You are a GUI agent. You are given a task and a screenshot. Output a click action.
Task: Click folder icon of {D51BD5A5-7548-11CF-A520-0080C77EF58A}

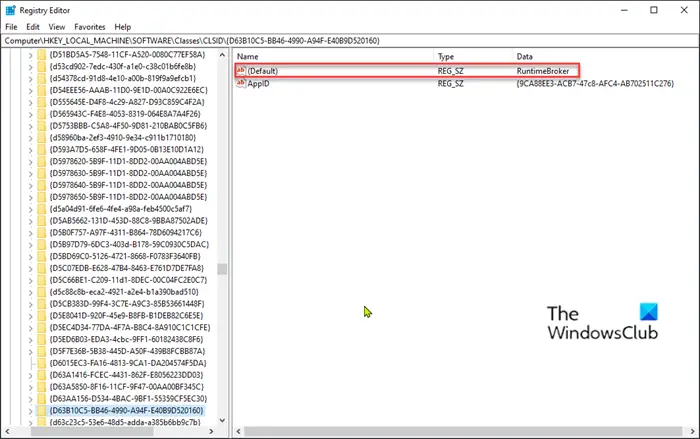[42, 54]
